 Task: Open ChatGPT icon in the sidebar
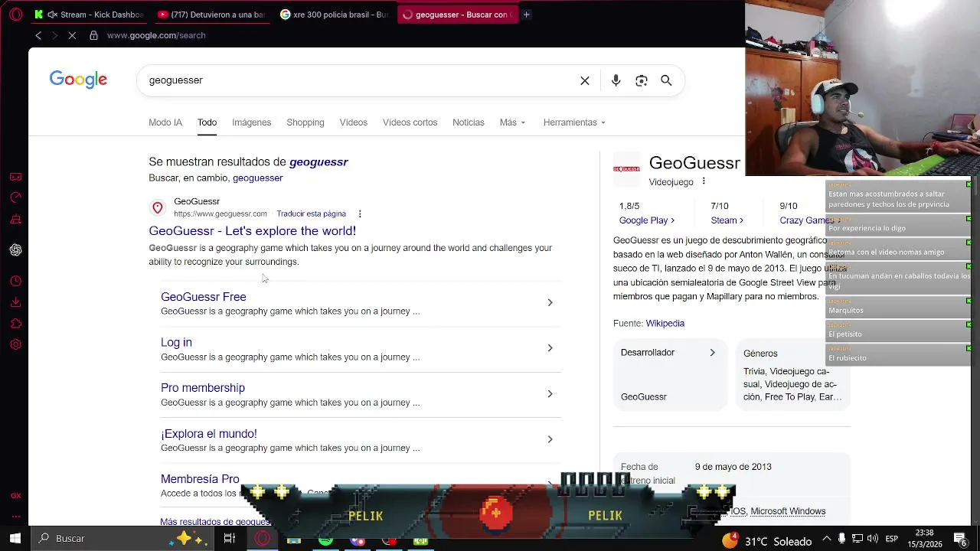15,250
